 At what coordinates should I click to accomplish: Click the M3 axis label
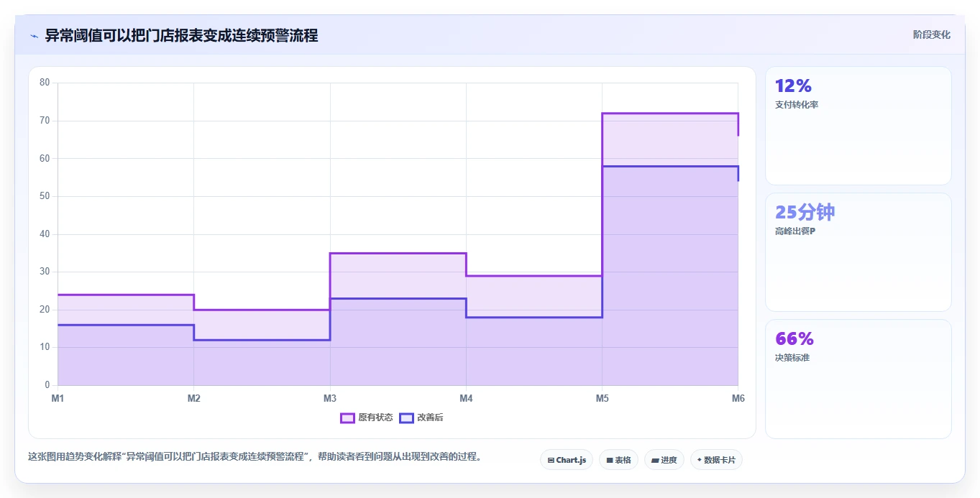330,398
